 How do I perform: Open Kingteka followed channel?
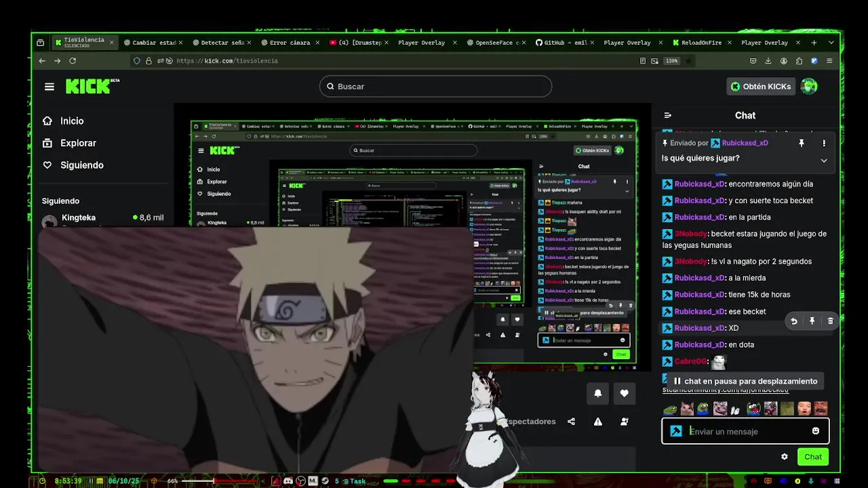[x=103, y=220]
